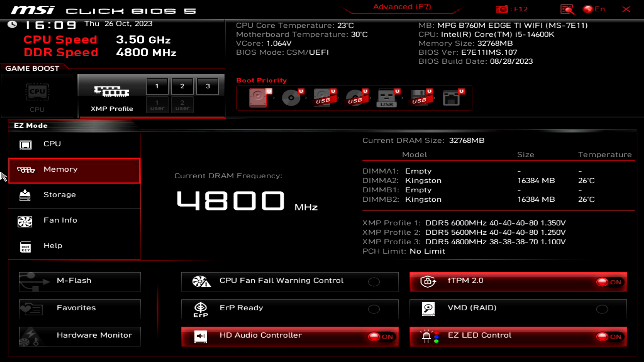Select the first hard disk boot device icon
The image size is (644, 362).
(x=258, y=98)
